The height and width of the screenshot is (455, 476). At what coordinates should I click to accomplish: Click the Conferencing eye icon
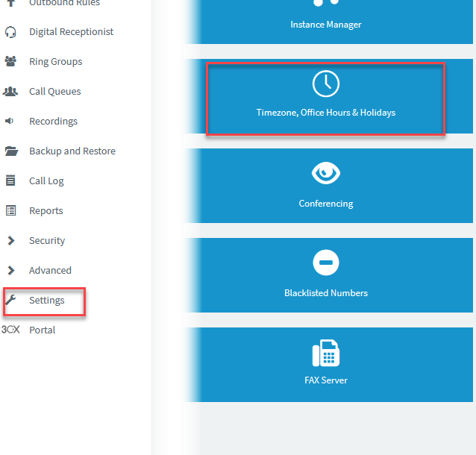(326, 173)
